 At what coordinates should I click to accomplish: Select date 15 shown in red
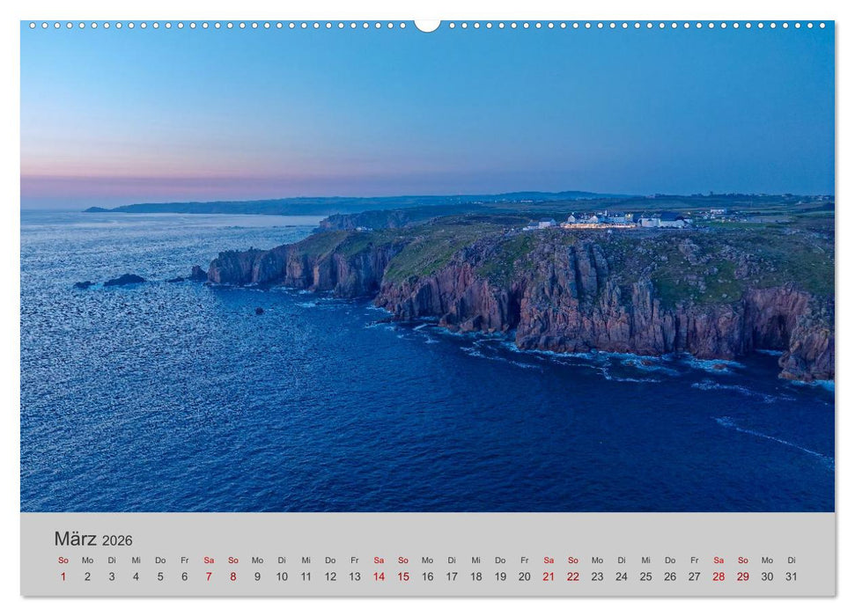click(404, 576)
